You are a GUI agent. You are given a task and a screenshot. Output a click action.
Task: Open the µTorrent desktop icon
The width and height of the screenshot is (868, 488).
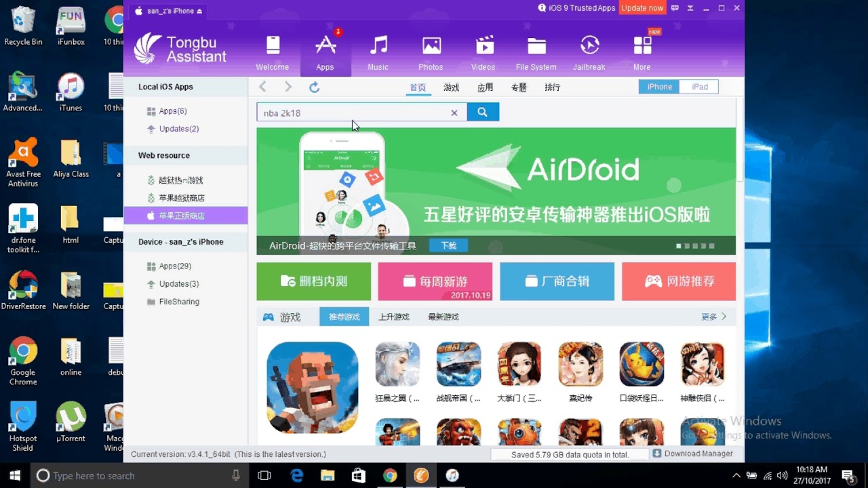click(71, 422)
